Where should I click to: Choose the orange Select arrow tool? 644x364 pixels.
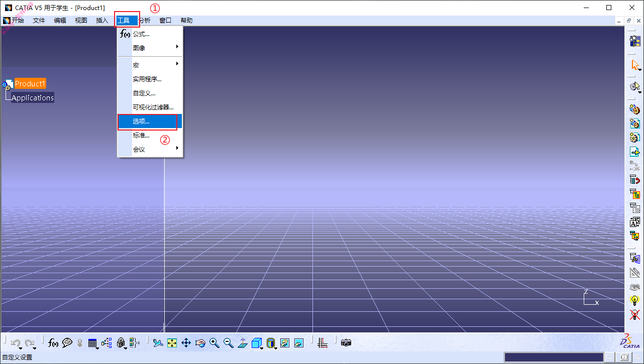click(x=635, y=65)
